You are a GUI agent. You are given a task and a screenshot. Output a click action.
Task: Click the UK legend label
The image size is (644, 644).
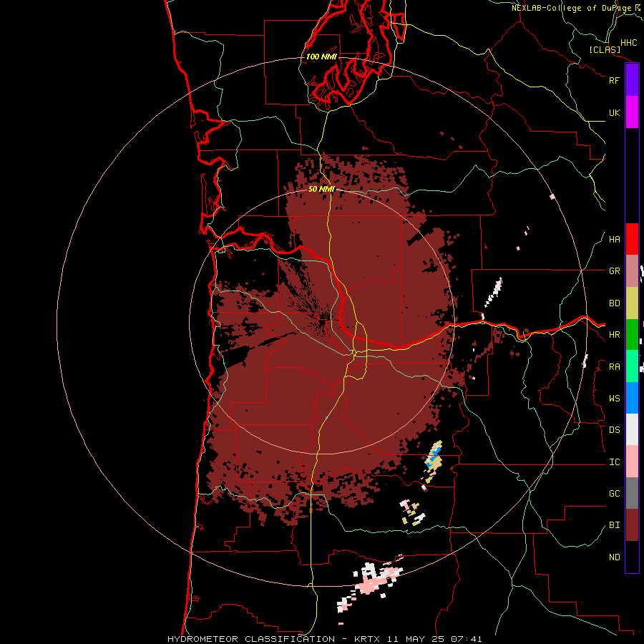pos(614,112)
